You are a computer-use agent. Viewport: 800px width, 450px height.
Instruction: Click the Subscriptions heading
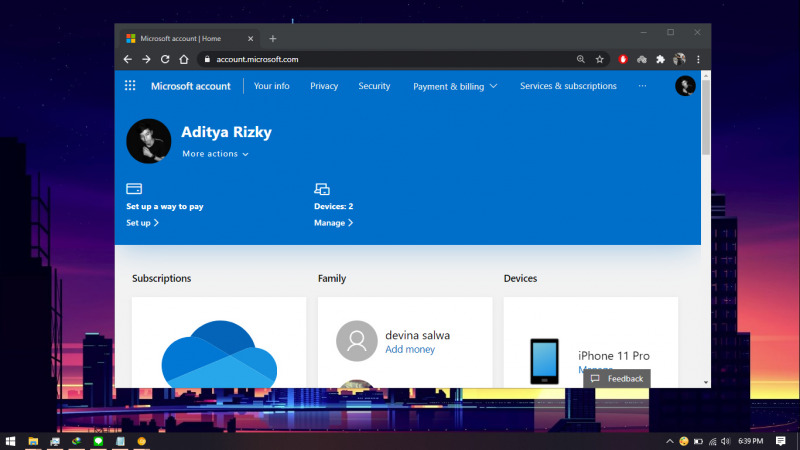162,278
